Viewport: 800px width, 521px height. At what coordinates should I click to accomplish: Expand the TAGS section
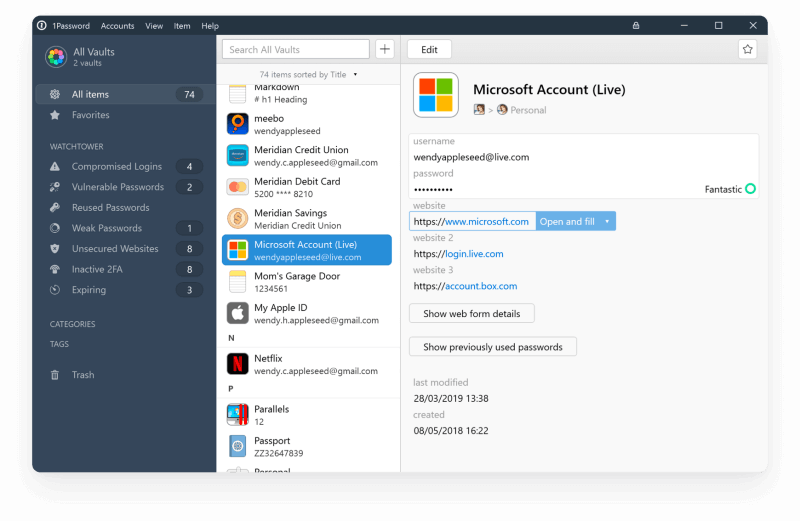pyautogui.click(x=59, y=344)
